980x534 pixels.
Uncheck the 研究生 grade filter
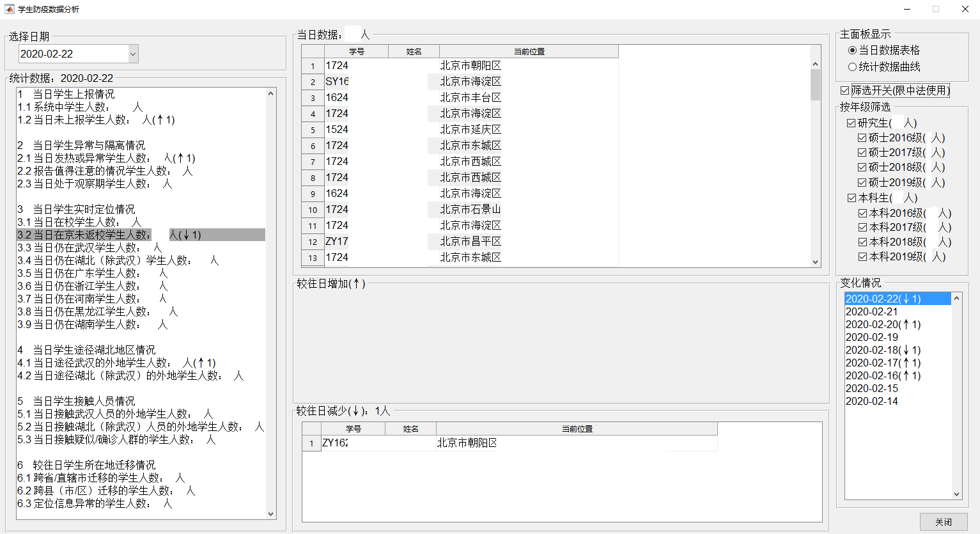click(x=851, y=123)
